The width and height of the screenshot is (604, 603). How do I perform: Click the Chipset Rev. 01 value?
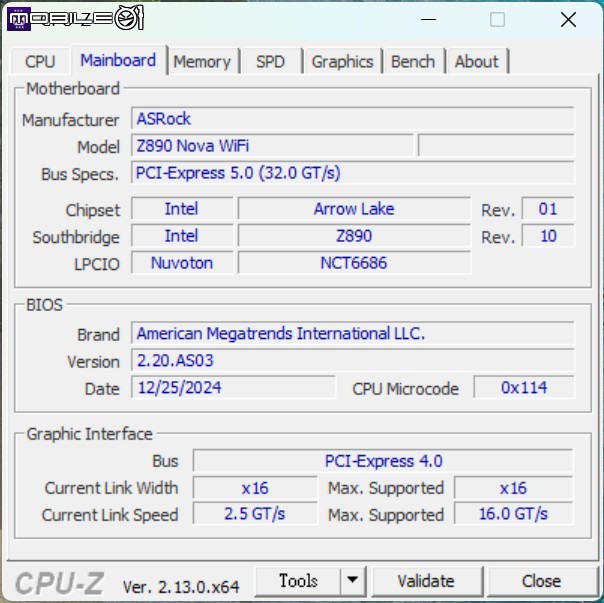(548, 209)
